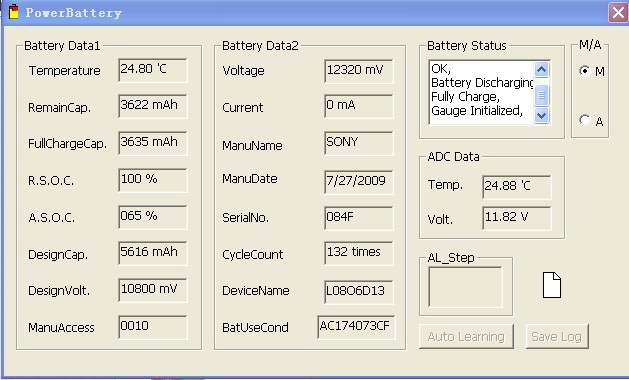This screenshot has width=629, height=380.
Task: Click the RemainCap. field showing 3622 mAh
Action: [153, 106]
